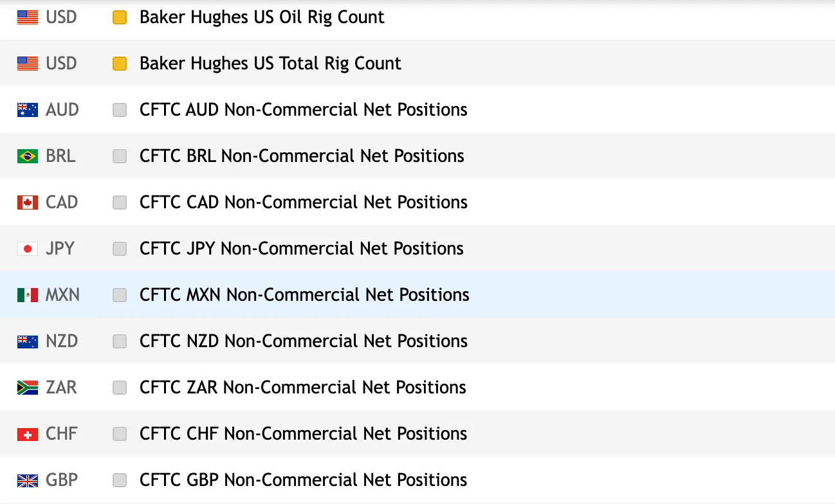835x504 pixels.
Task: Toggle the gray box beside CFTC BRL Net Positions
Action: click(x=120, y=156)
